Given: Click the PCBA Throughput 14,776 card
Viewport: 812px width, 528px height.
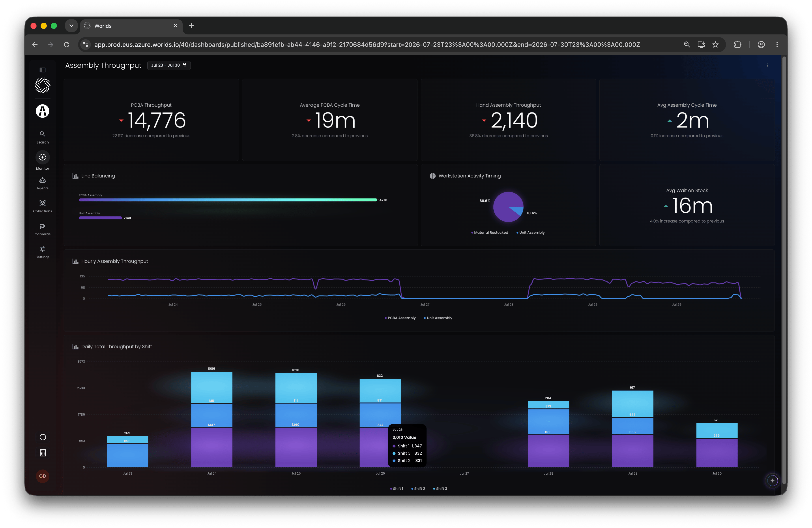Looking at the screenshot, I should point(151,120).
